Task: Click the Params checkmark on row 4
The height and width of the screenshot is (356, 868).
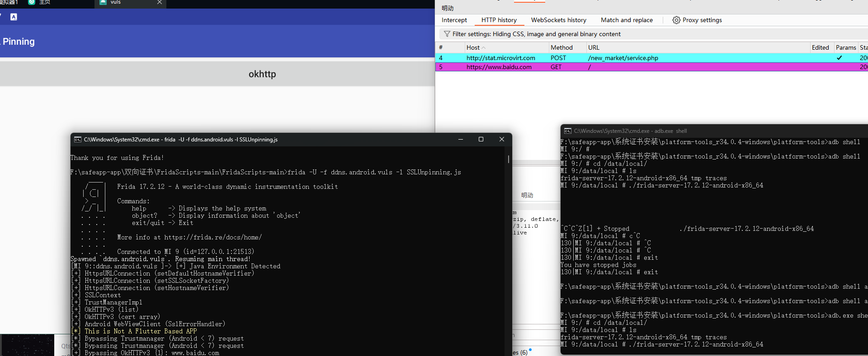Action: pos(840,58)
